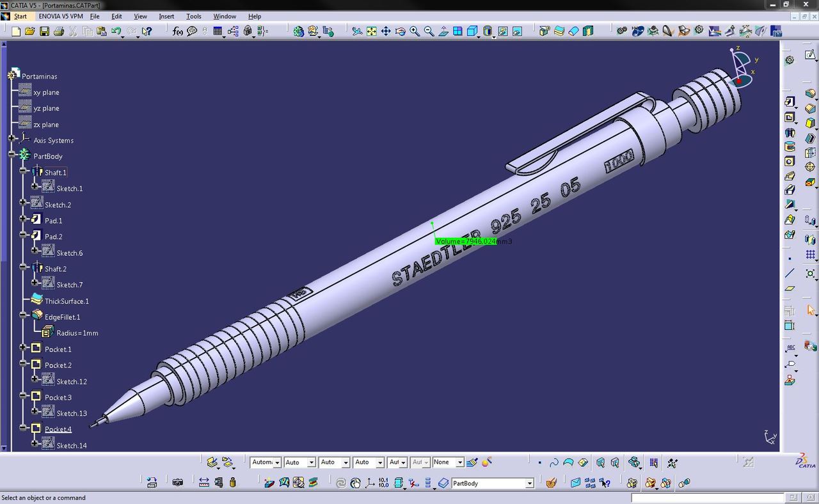The height and width of the screenshot is (504, 819).
Task: Expand the Axis Systems tree node
Action: click(12, 138)
